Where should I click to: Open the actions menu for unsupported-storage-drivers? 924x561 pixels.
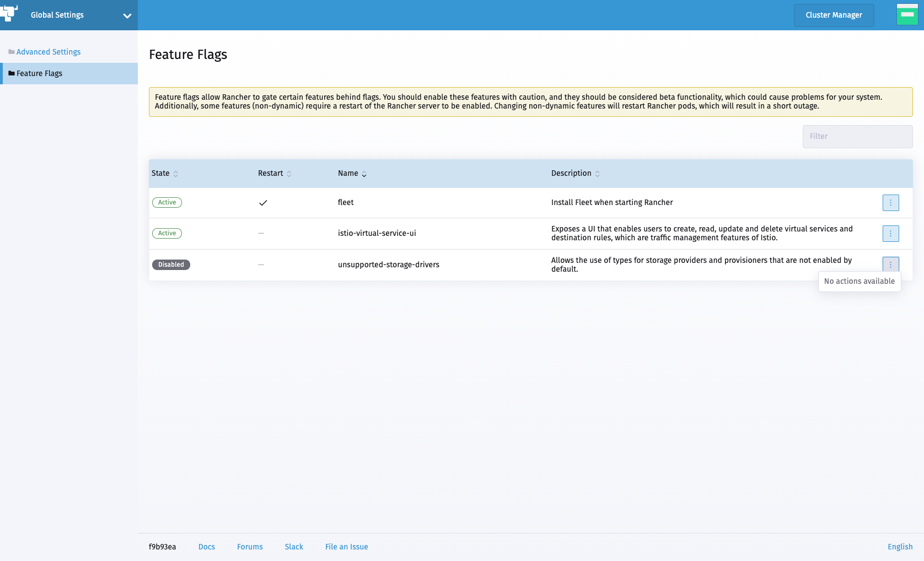[890, 265]
